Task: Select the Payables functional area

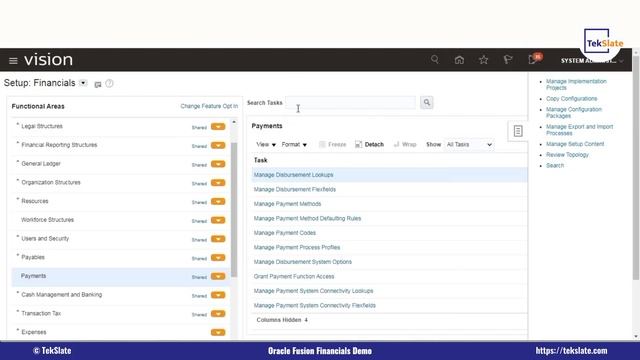Action: [x=33, y=257]
